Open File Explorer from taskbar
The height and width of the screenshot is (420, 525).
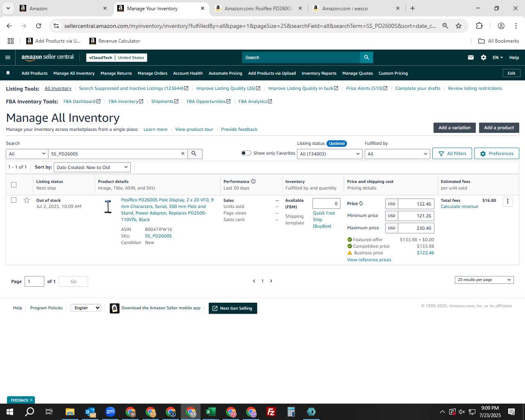[x=70, y=412]
